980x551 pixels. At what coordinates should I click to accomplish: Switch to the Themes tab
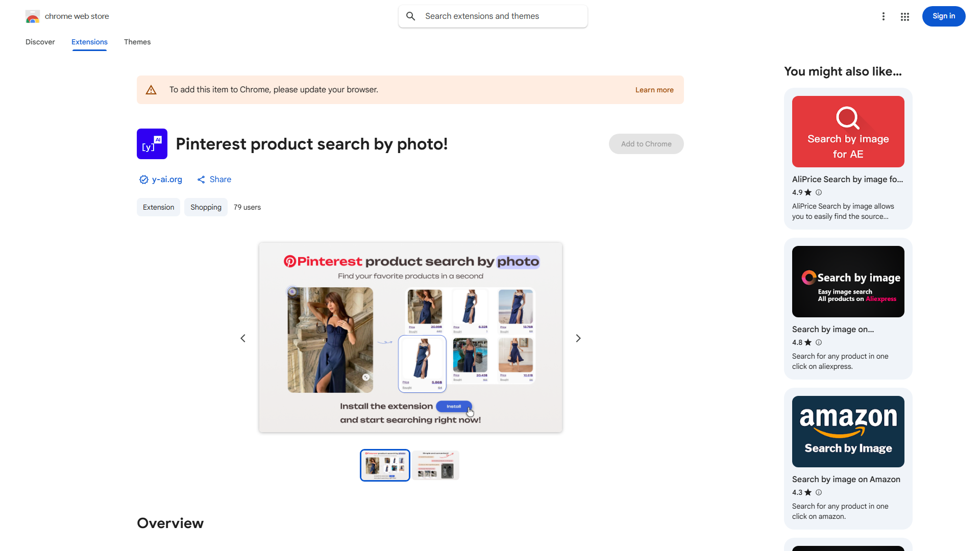137,42
